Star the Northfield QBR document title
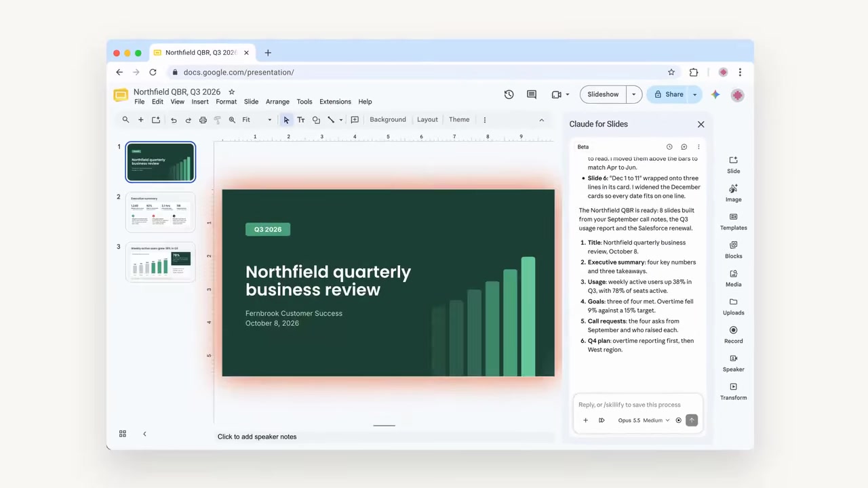The width and height of the screenshot is (868, 488). pyautogui.click(x=232, y=91)
